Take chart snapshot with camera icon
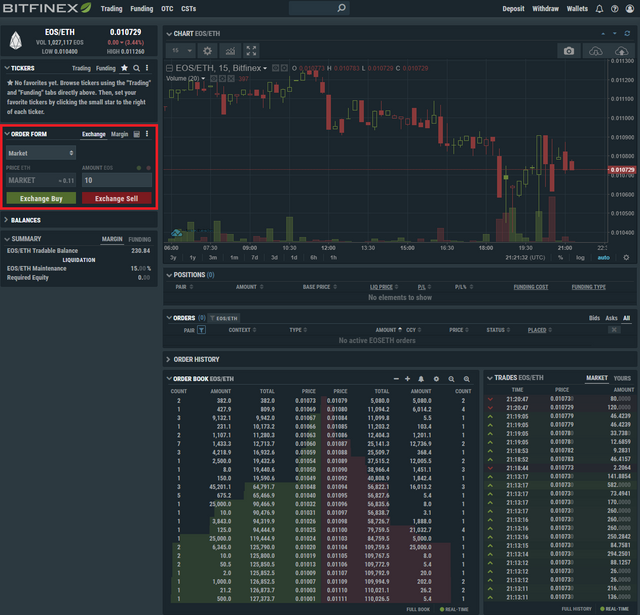640x615 pixels. point(569,51)
